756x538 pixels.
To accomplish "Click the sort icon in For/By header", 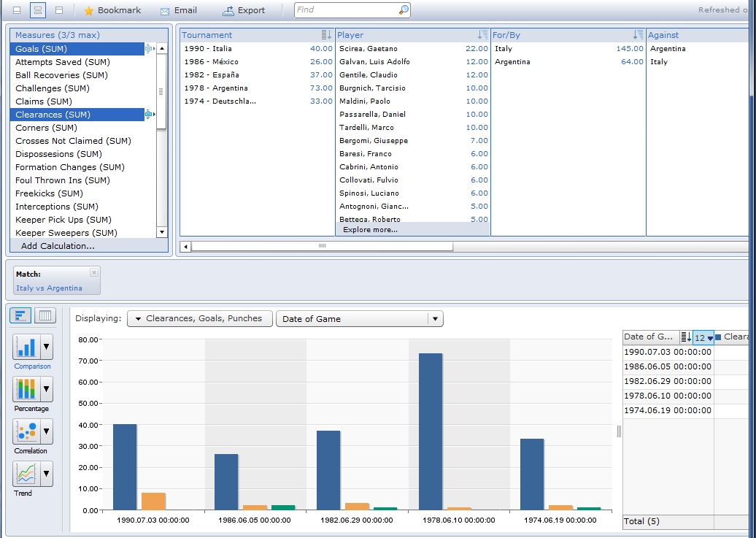I will [x=638, y=35].
